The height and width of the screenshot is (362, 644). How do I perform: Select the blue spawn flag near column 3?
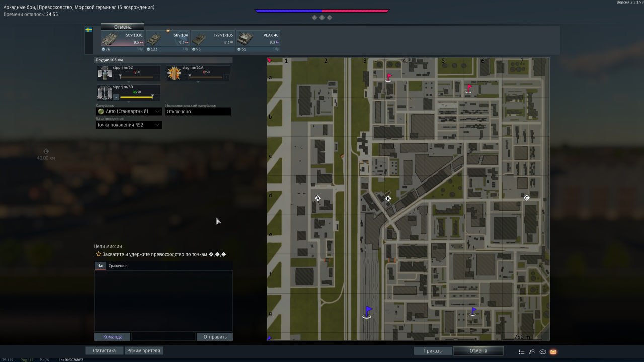(368, 312)
